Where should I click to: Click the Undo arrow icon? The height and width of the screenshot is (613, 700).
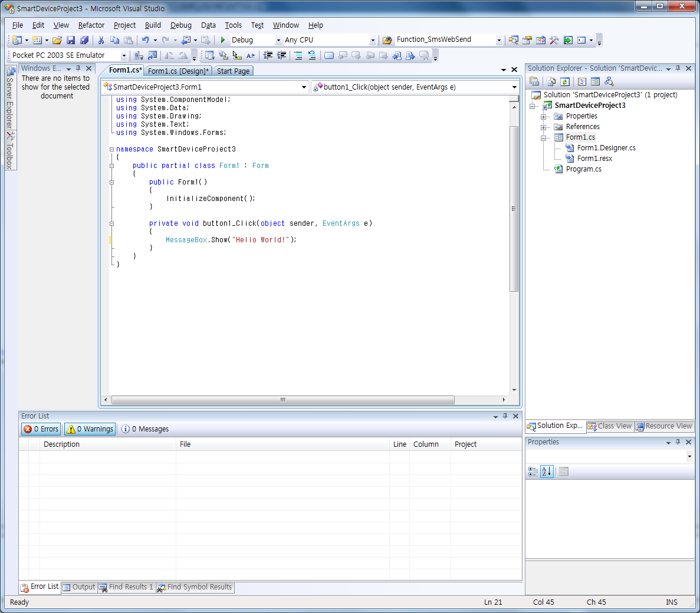point(145,40)
